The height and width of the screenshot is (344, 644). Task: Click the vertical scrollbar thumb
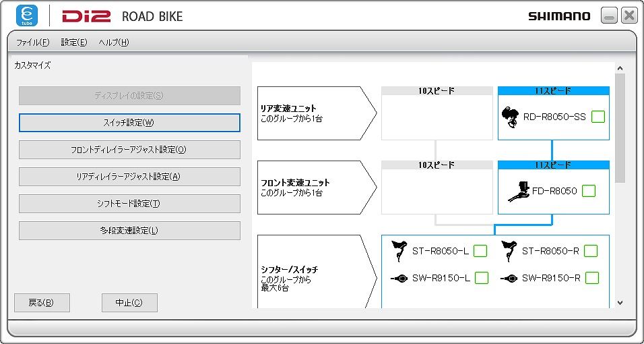(x=620, y=128)
